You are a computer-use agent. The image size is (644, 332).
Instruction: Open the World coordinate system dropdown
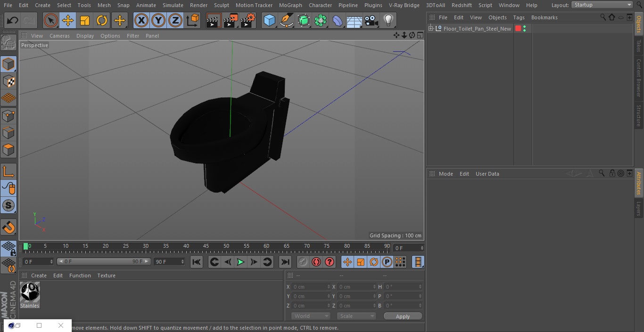[x=311, y=316]
